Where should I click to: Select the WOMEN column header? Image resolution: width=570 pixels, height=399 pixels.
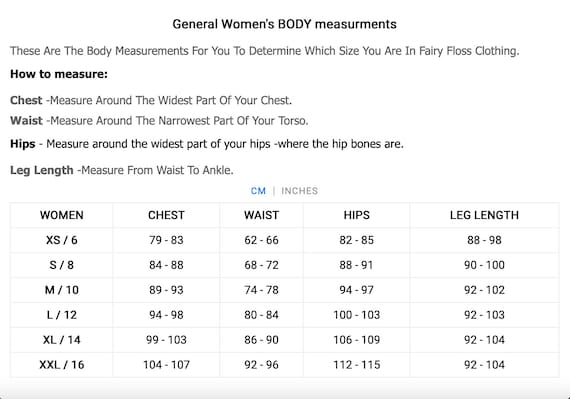(62, 215)
